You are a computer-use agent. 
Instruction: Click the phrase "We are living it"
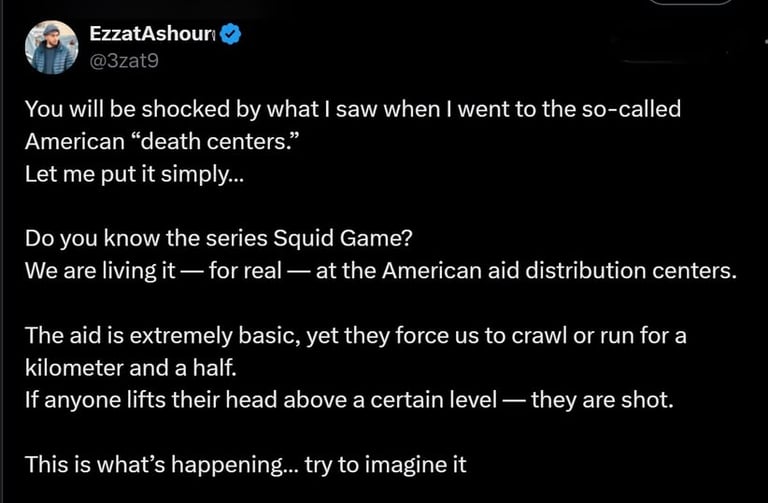point(100,271)
